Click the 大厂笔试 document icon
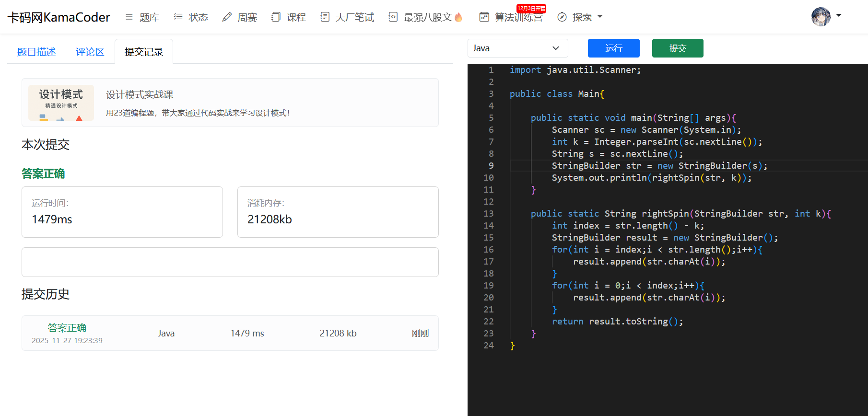The height and width of the screenshot is (416, 868). (x=325, y=17)
